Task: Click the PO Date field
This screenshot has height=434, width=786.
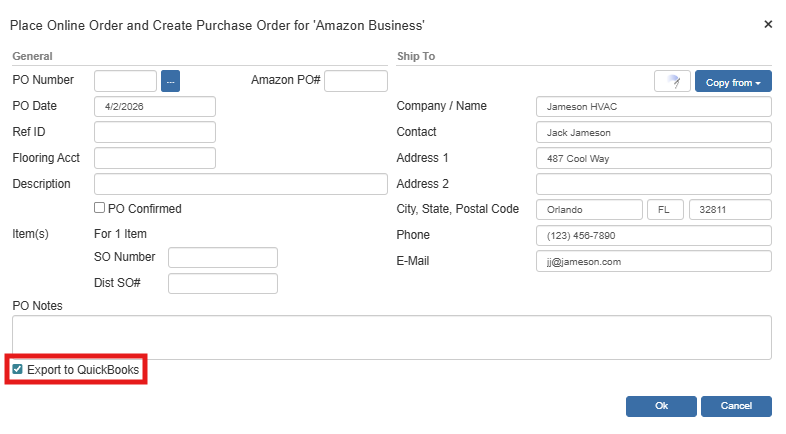Action: click(x=155, y=106)
